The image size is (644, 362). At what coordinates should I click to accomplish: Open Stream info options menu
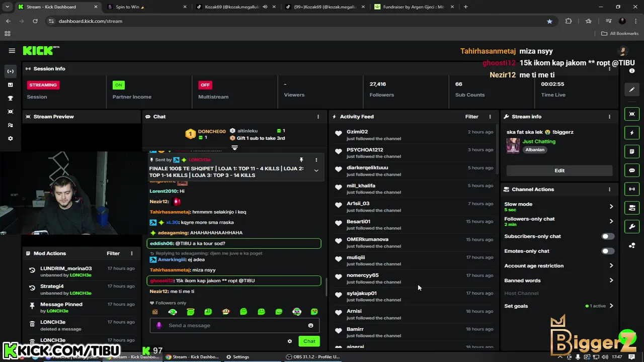tap(609, 117)
